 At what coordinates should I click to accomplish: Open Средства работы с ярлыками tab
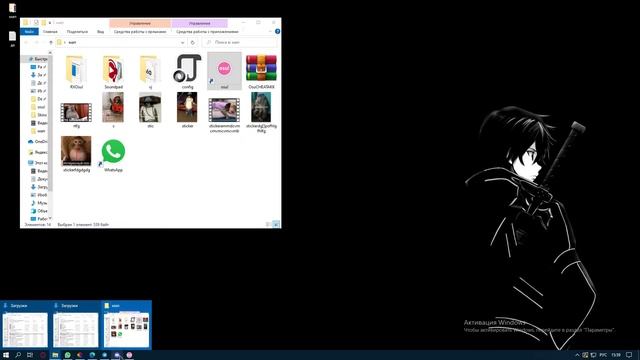coord(140,31)
